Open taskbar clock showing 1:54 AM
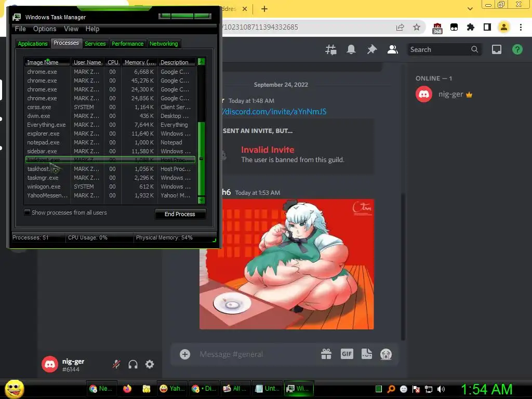This screenshot has width=532, height=399. [486, 389]
